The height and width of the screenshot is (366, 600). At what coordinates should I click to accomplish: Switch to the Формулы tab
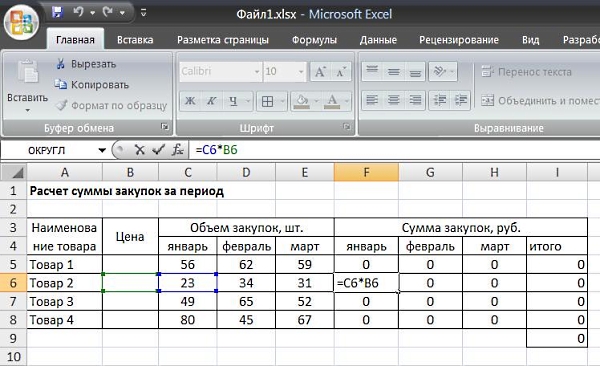click(314, 40)
